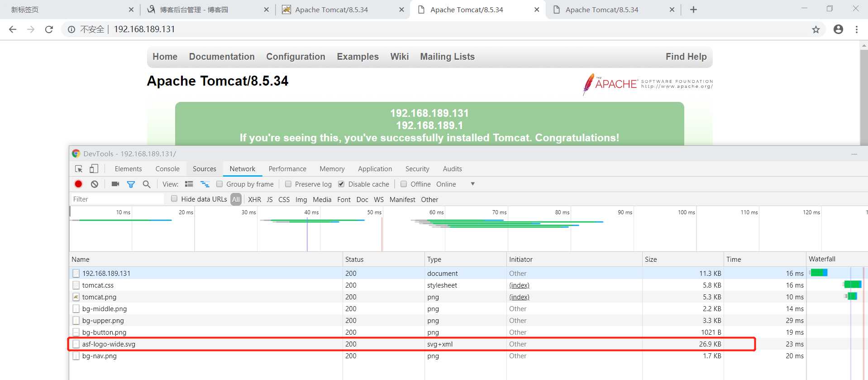This screenshot has width=868, height=380.
Task: Enable Group by frame checkbox
Action: tap(219, 184)
